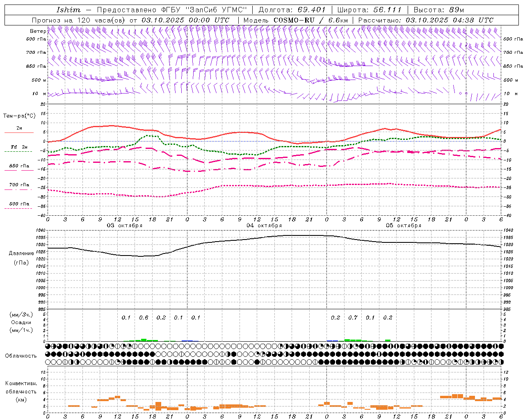Click the '500 м' wind level label on left
The image size is (525, 420).
coord(39,80)
